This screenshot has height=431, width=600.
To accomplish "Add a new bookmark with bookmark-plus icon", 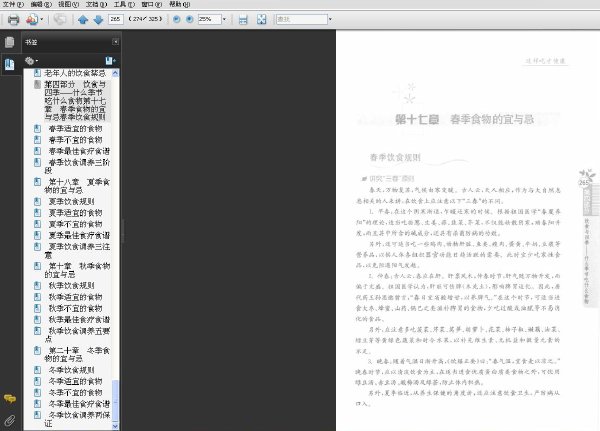I will pyautogui.click(x=110, y=60).
